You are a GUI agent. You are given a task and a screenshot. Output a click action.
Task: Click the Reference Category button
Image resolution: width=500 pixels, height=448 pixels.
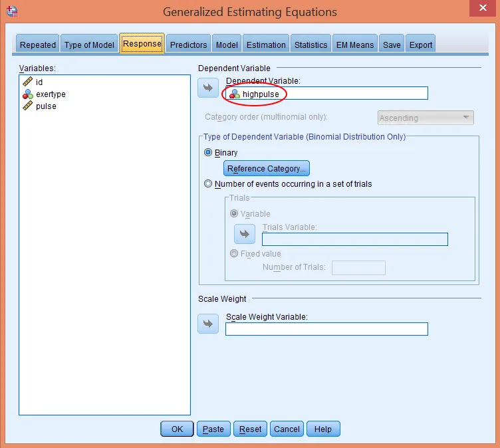(266, 169)
